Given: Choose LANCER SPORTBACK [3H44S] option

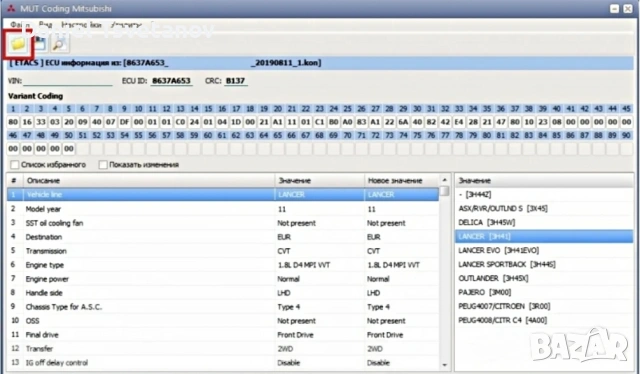Looking at the screenshot, I should click(x=544, y=264).
